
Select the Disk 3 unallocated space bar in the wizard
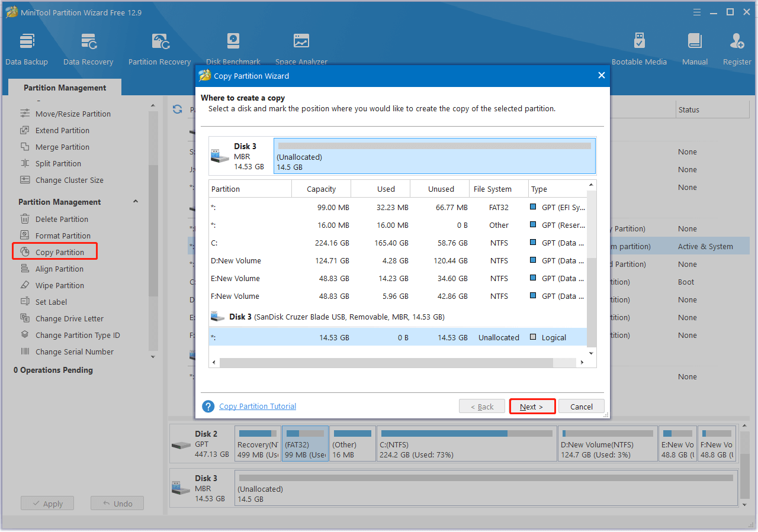tap(434, 156)
